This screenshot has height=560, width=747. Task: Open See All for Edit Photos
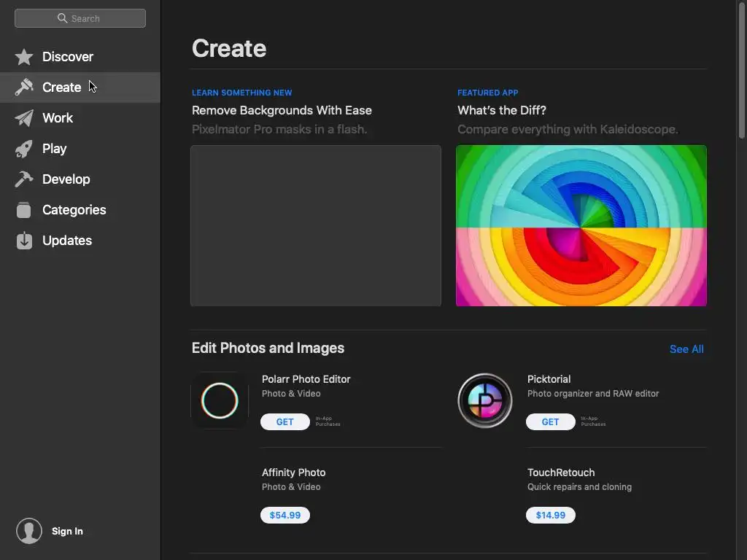pyautogui.click(x=686, y=349)
